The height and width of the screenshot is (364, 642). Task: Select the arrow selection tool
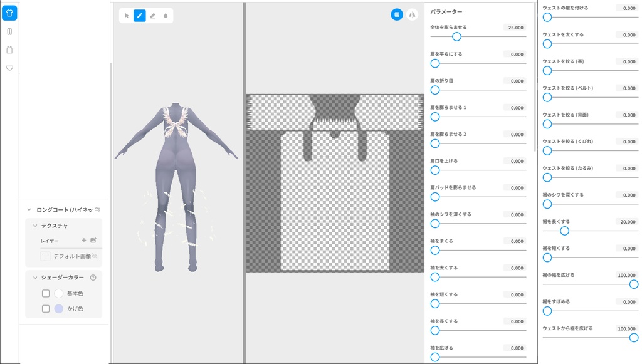pyautogui.click(x=127, y=16)
